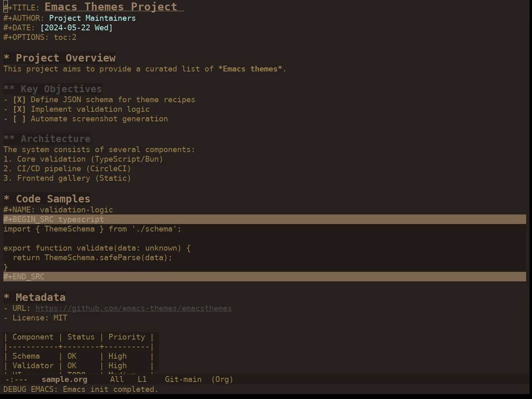This screenshot has width=532, height=399.
Task: Click sample.org buffer name in mode line
Action: coord(64,379)
